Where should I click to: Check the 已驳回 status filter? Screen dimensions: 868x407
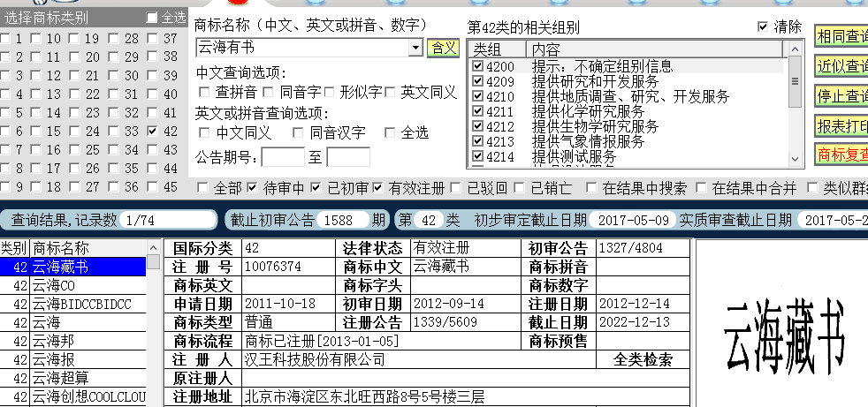(456, 188)
